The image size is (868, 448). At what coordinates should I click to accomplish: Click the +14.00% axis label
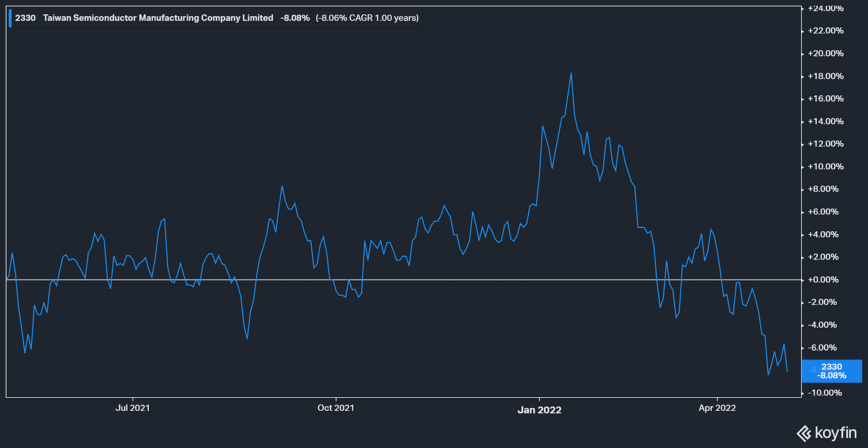click(x=825, y=121)
